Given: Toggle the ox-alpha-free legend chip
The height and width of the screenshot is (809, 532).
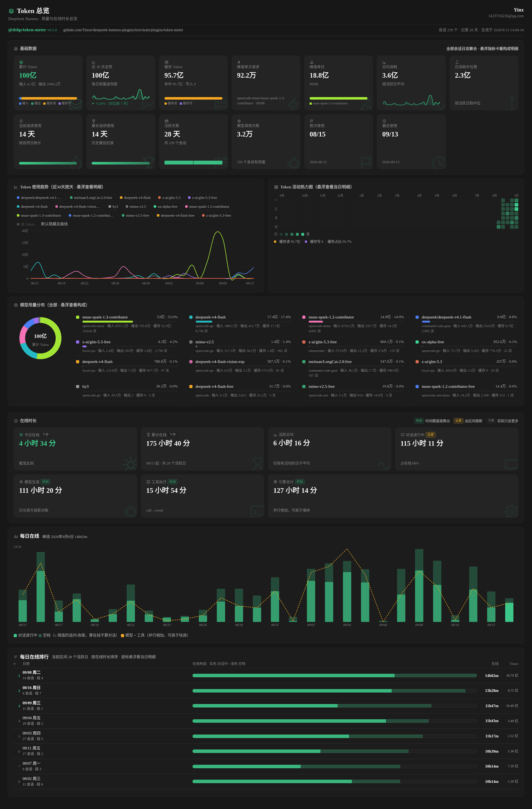Looking at the screenshot, I should coord(165,207).
